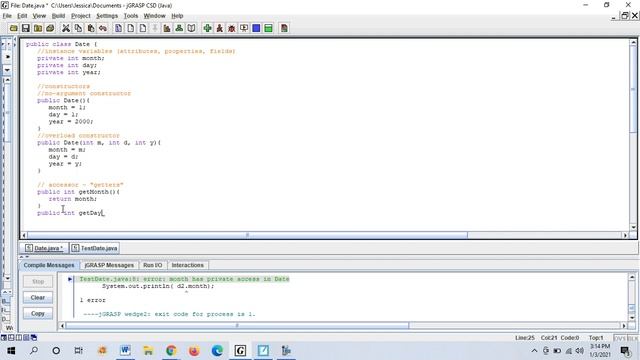Click the jGRASP taskbar icon
640x360 pixels.
coord(240,351)
